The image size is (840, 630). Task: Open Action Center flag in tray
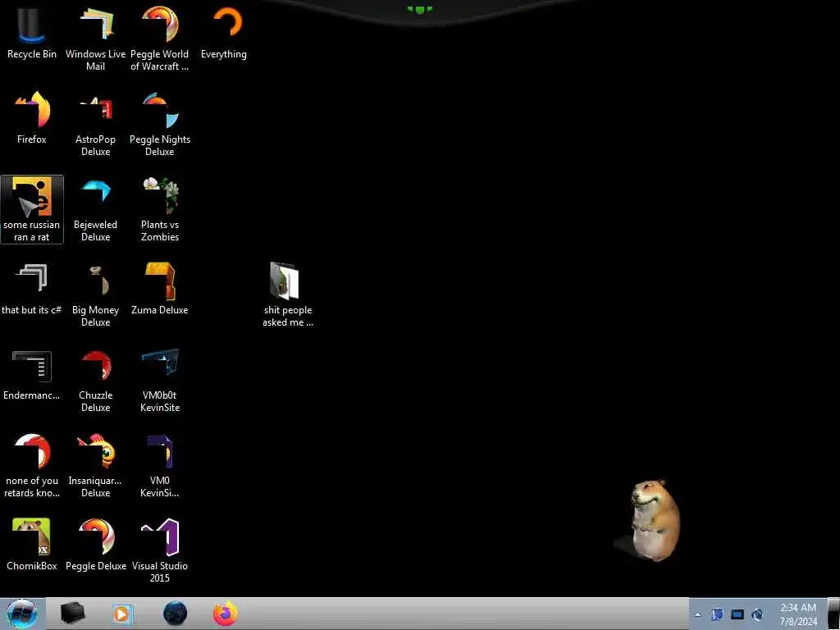click(x=717, y=614)
